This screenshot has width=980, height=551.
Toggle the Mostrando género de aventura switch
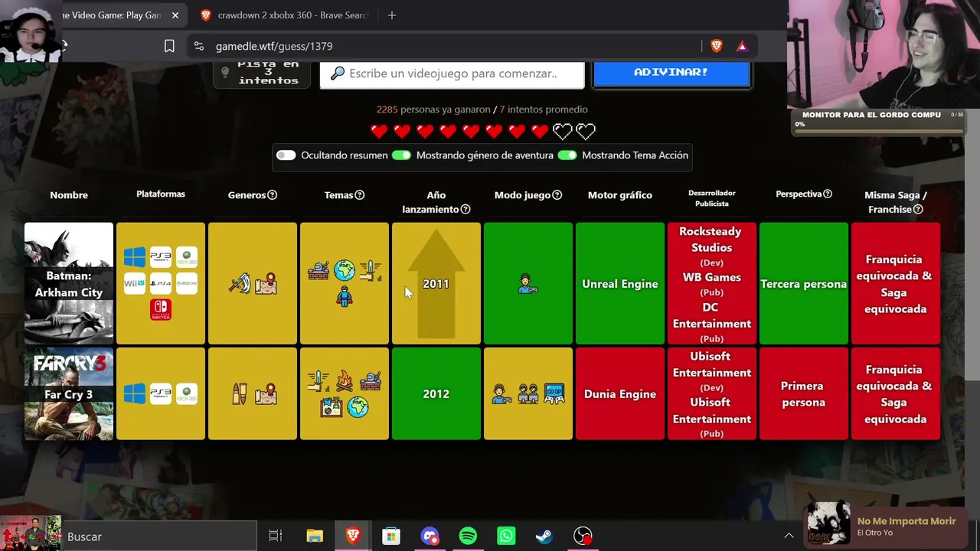click(x=402, y=155)
